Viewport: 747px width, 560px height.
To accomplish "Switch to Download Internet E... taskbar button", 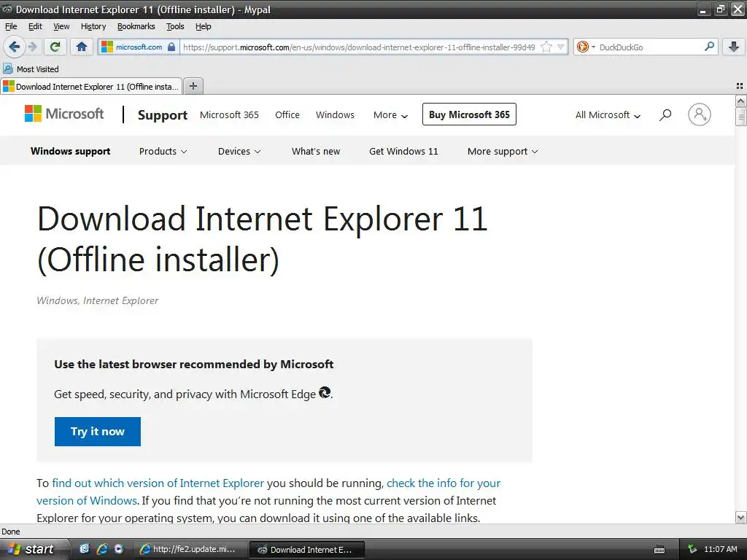I will (x=307, y=550).
